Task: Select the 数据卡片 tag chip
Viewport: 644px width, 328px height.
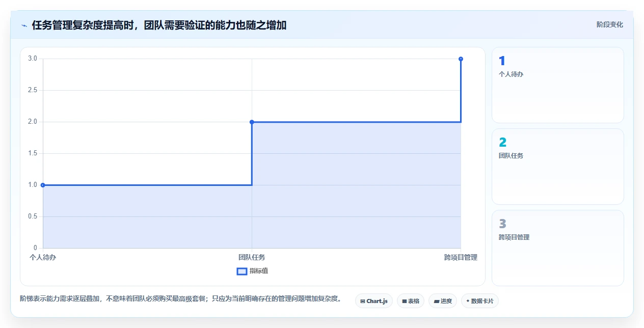Action: coord(479,301)
